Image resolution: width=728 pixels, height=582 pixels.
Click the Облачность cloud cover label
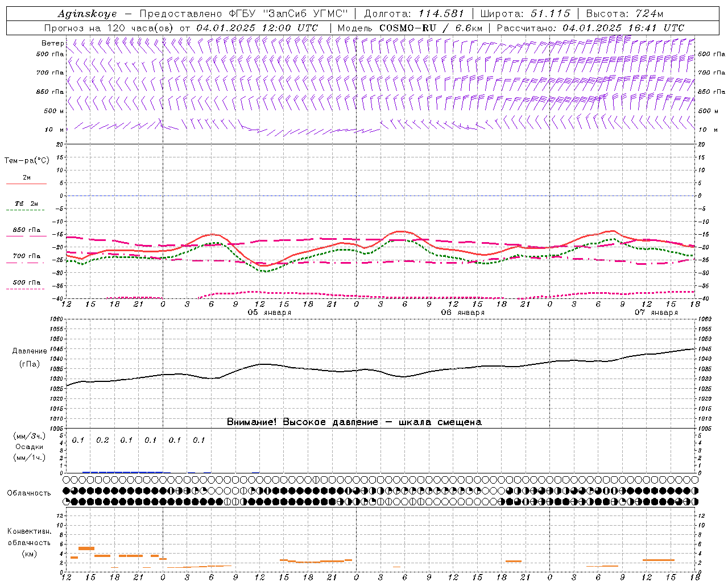pos(29,493)
